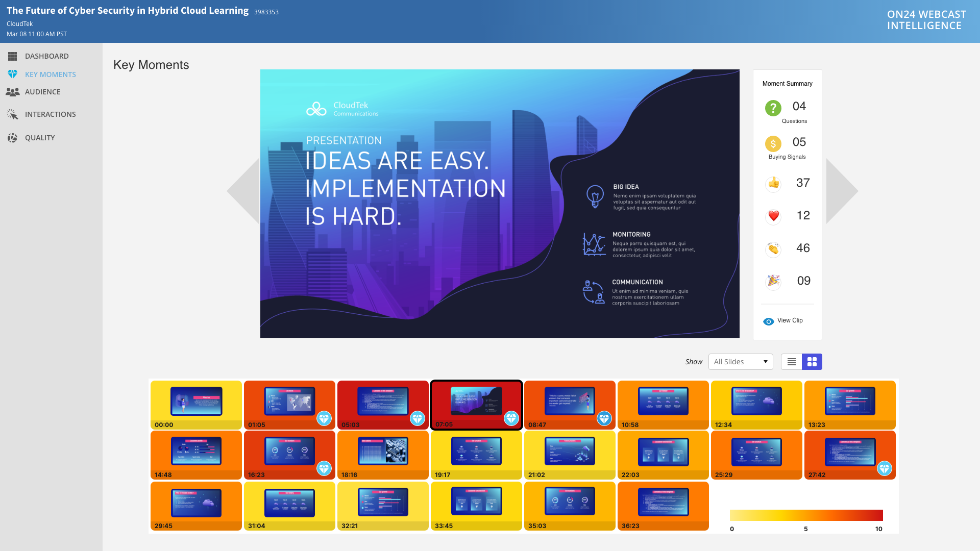Click the Interactions cursor icon
980x551 pixels.
[13, 115]
